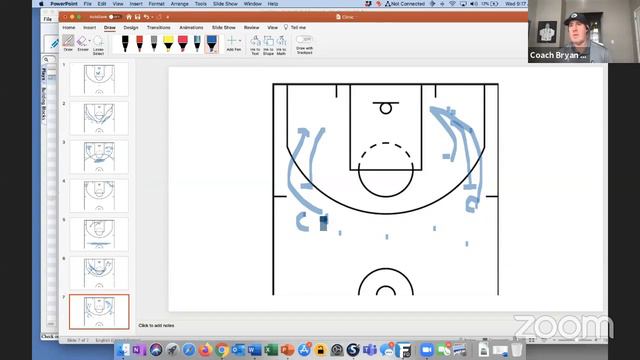Pick the black pen
Screen dimensions: 640x360
(x=125, y=43)
